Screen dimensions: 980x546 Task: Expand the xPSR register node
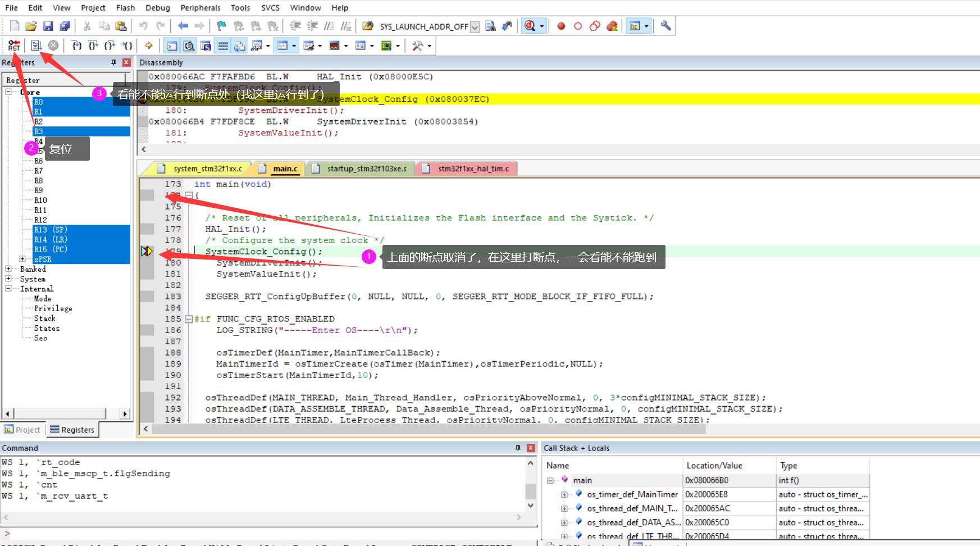point(22,259)
